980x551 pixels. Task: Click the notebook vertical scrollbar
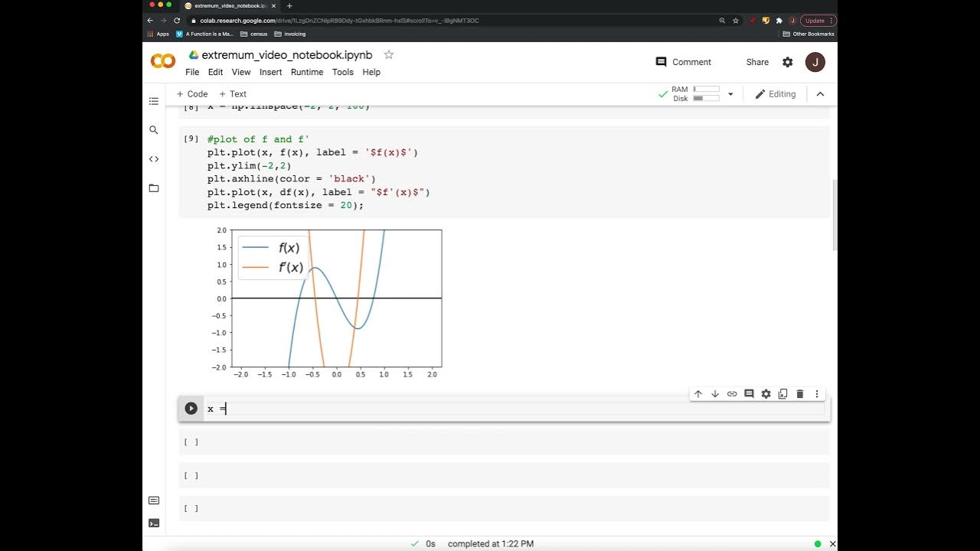tap(834, 214)
